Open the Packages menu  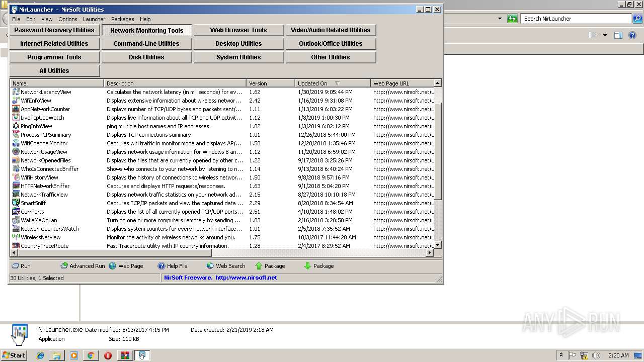coord(122,19)
